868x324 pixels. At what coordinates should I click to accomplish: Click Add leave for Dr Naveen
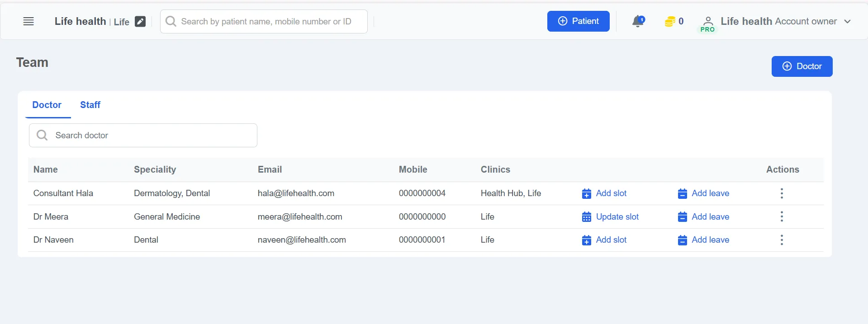(x=703, y=240)
